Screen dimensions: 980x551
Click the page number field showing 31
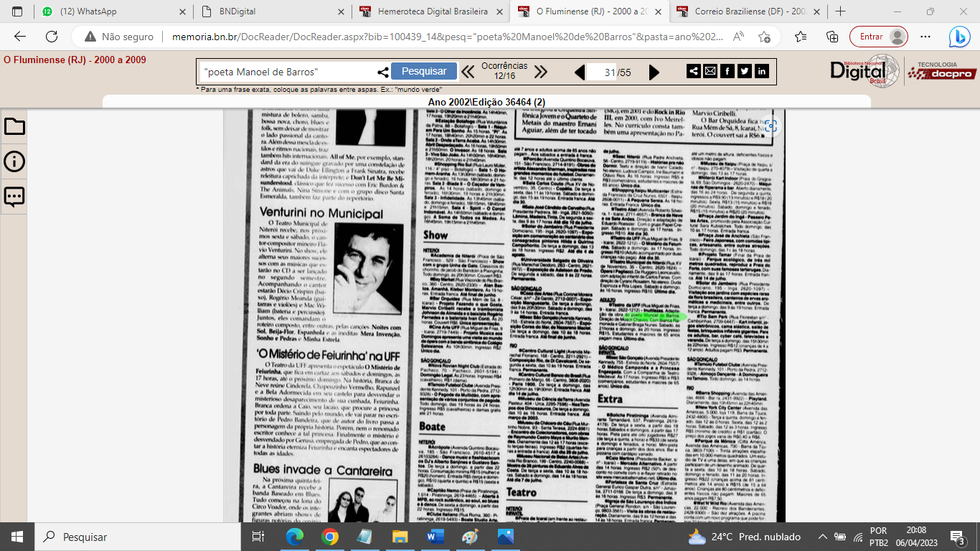pyautogui.click(x=603, y=72)
